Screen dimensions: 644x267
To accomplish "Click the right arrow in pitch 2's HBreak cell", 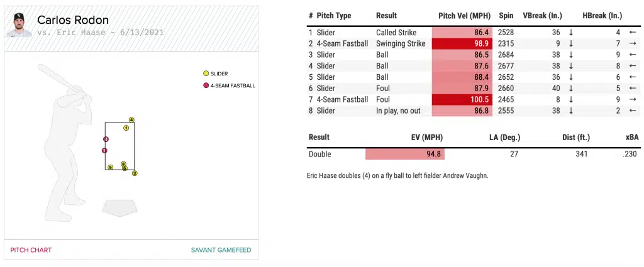I will 633,43.
